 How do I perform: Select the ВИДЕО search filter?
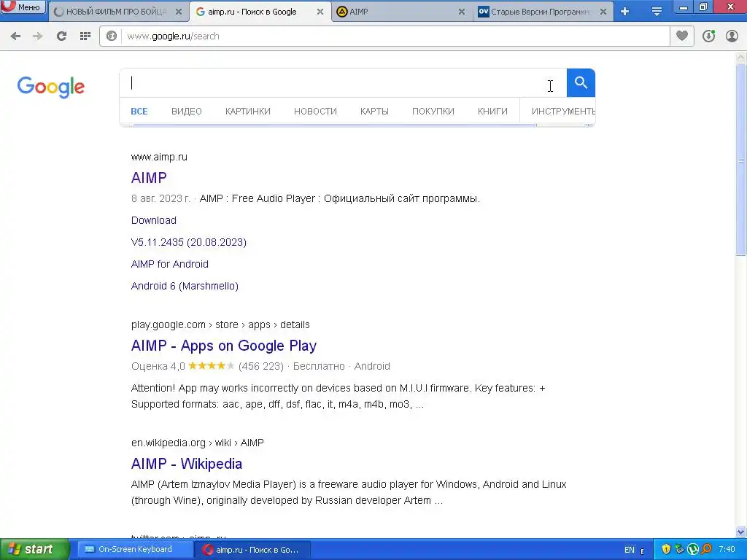tap(186, 112)
